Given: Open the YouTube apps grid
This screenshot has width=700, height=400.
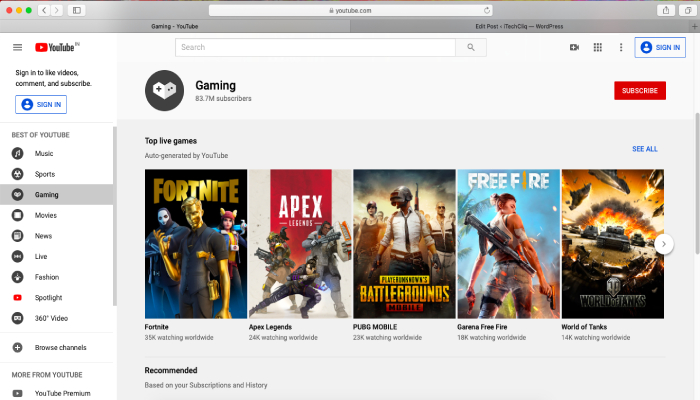Looking at the screenshot, I should [598, 47].
